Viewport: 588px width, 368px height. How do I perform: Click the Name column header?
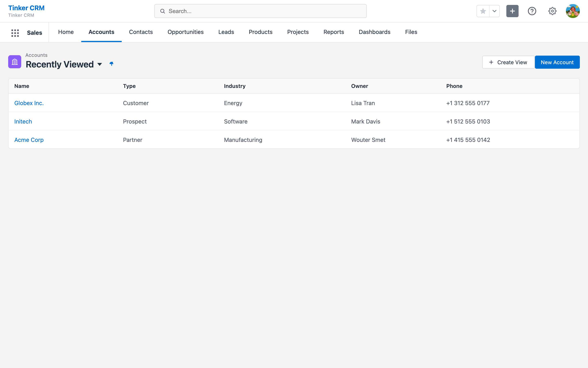coord(22,86)
